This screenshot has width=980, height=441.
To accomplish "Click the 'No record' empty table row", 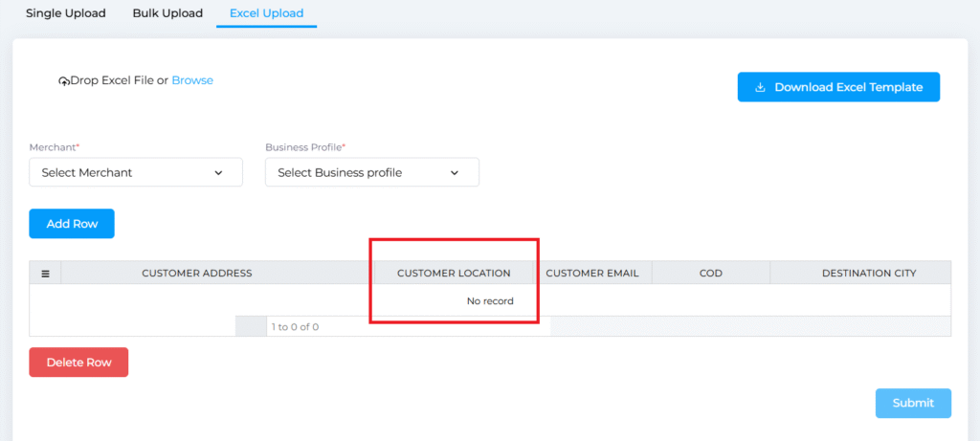I will [x=490, y=300].
